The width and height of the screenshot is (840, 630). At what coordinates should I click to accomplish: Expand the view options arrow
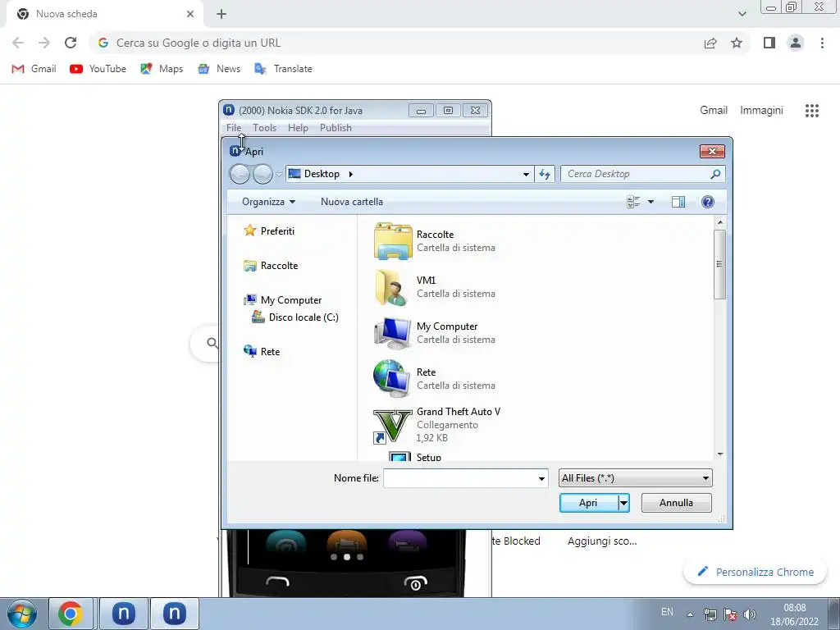[x=651, y=202]
